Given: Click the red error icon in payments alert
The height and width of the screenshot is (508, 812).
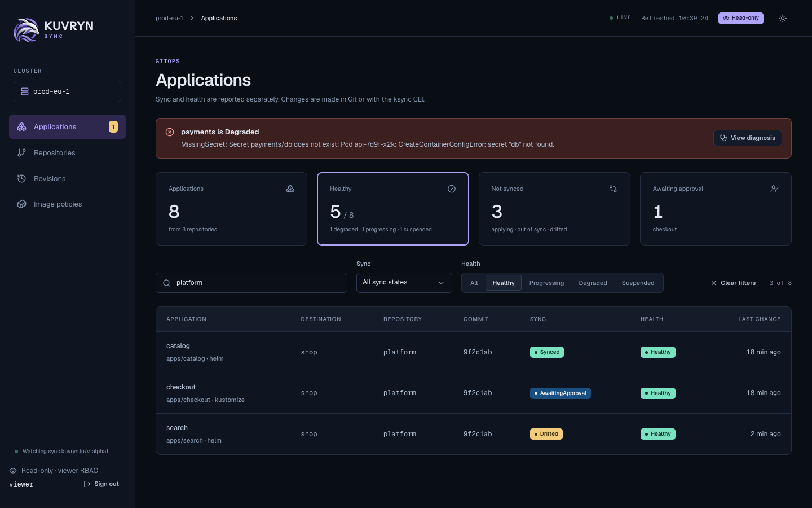Looking at the screenshot, I should tap(170, 132).
